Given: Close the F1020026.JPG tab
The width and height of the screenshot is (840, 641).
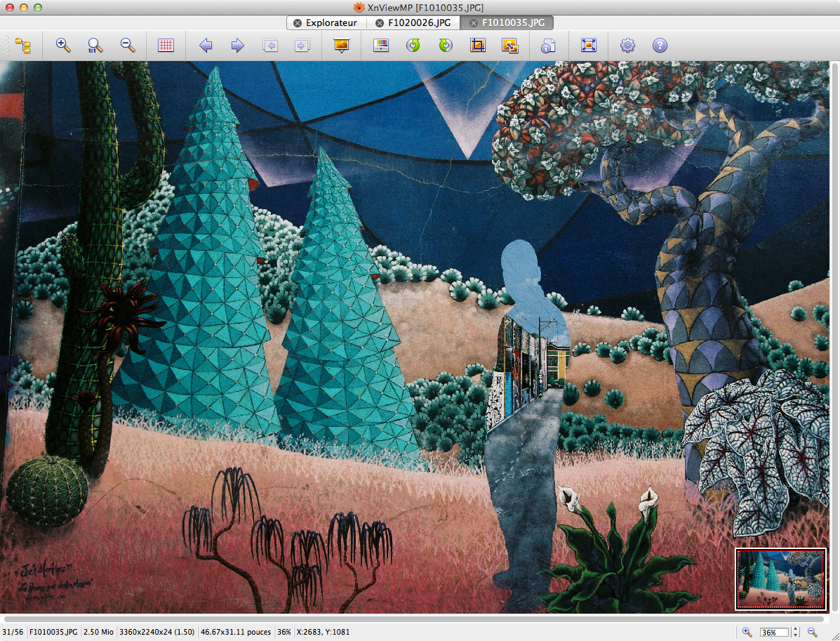Looking at the screenshot, I should coord(379,23).
